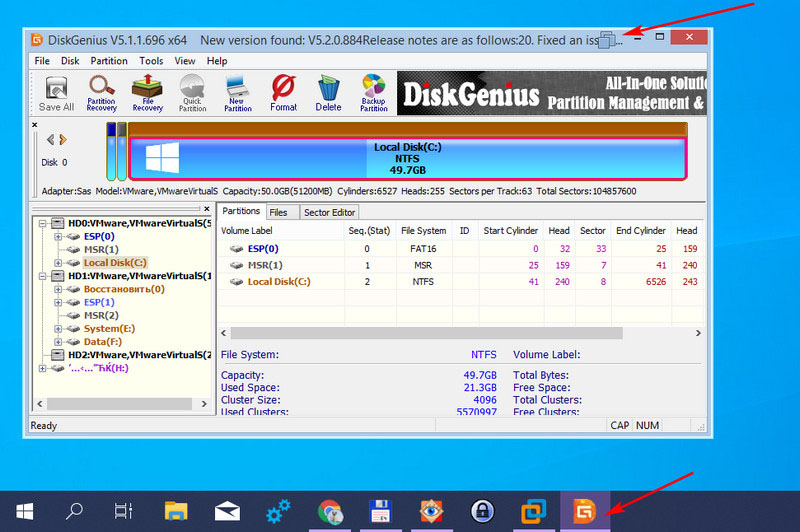Click the eye icon app on taskbar
Screen dimensions: 800x532
432,511
